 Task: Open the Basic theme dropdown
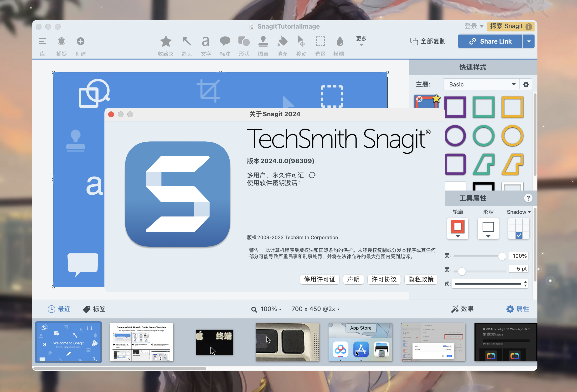[x=481, y=85]
